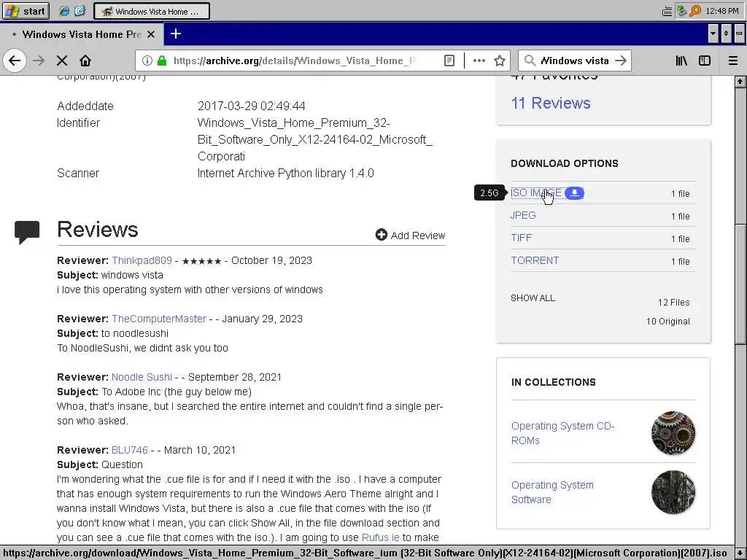Click SHOW ALL files link

coord(533,298)
